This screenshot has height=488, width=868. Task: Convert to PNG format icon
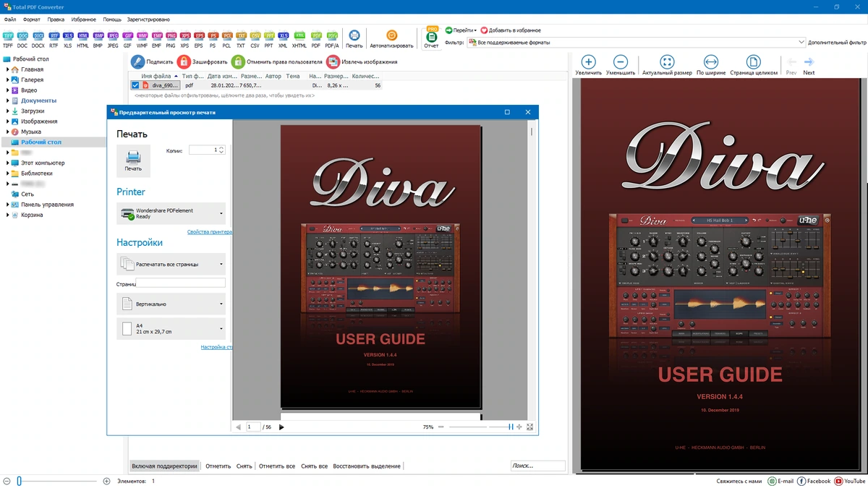pyautogui.click(x=171, y=39)
